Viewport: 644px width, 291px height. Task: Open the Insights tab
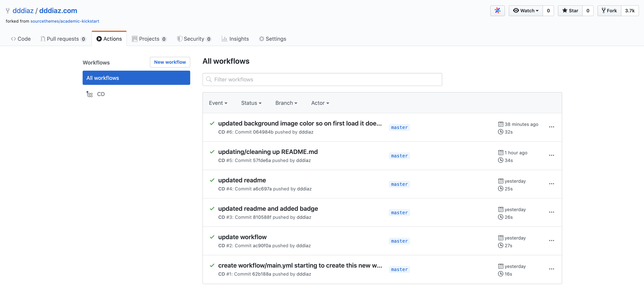click(235, 39)
